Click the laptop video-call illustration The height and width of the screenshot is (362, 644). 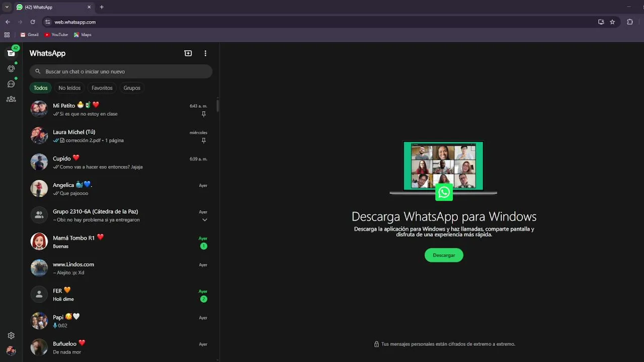click(x=443, y=171)
